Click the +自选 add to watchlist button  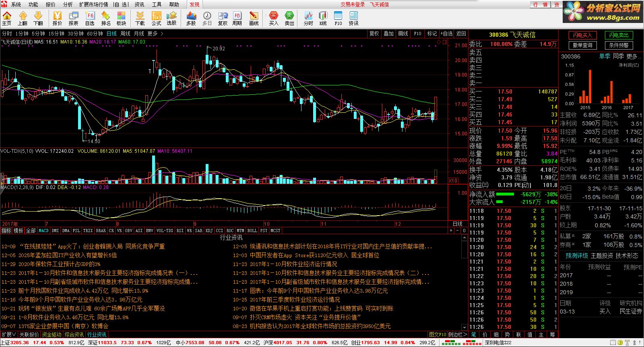pos(446,34)
